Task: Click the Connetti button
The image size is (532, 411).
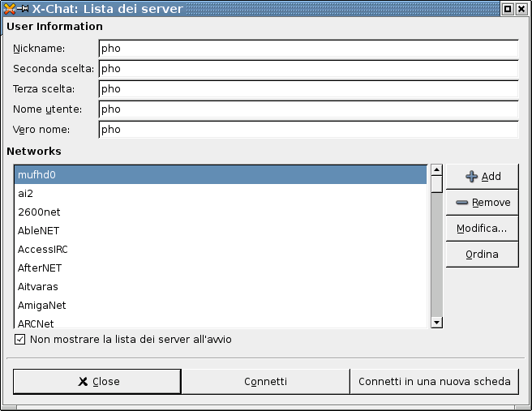Action: tap(265, 382)
